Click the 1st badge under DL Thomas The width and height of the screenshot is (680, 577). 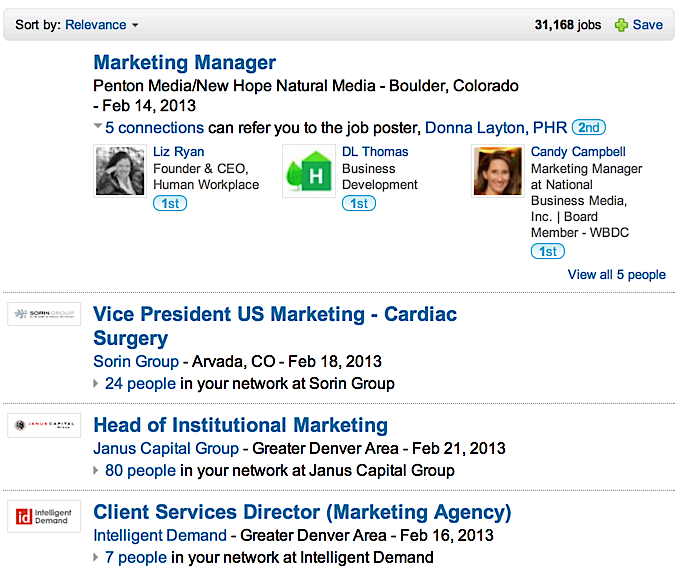(359, 203)
